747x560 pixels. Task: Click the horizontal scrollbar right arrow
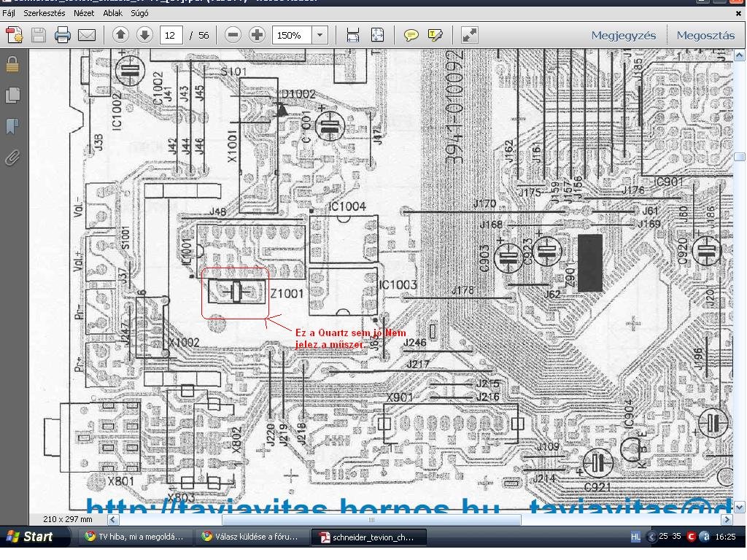pos(727,519)
